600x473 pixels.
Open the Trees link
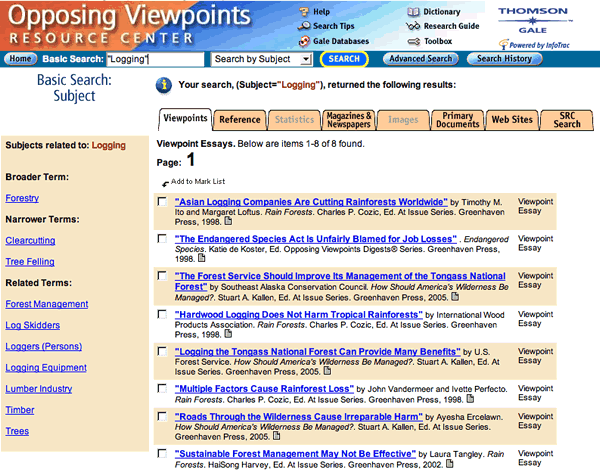pos(17,431)
